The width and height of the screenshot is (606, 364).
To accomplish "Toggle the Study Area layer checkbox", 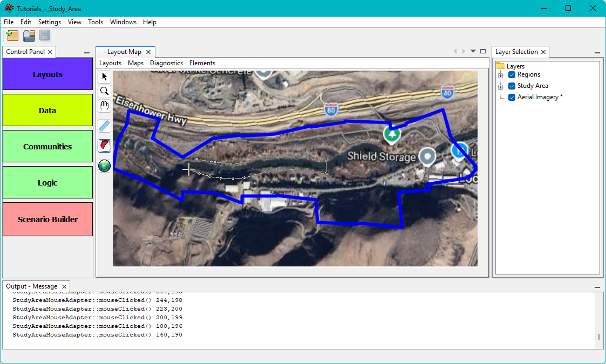I will (512, 86).
